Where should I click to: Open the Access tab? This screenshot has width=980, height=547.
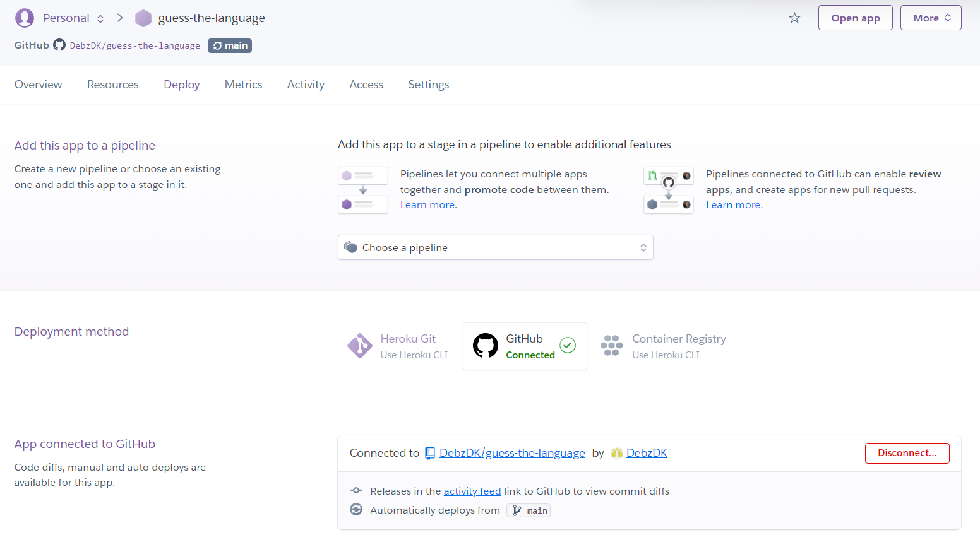pos(366,85)
